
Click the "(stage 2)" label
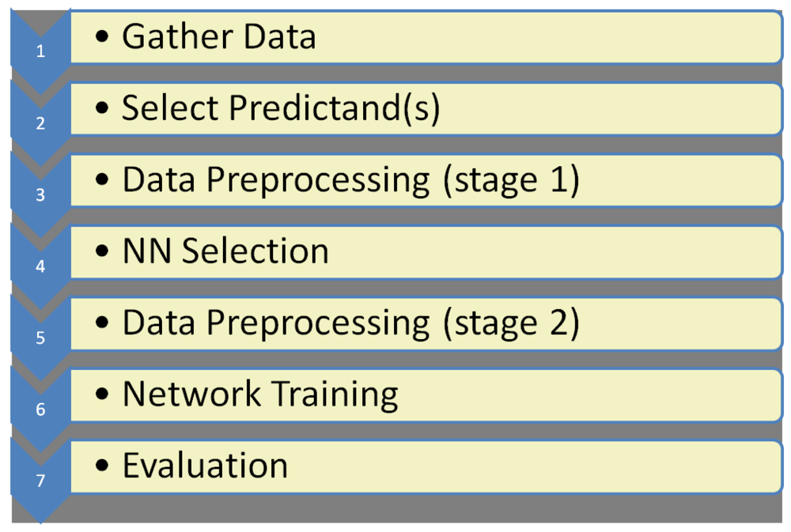click(x=511, y=324)
